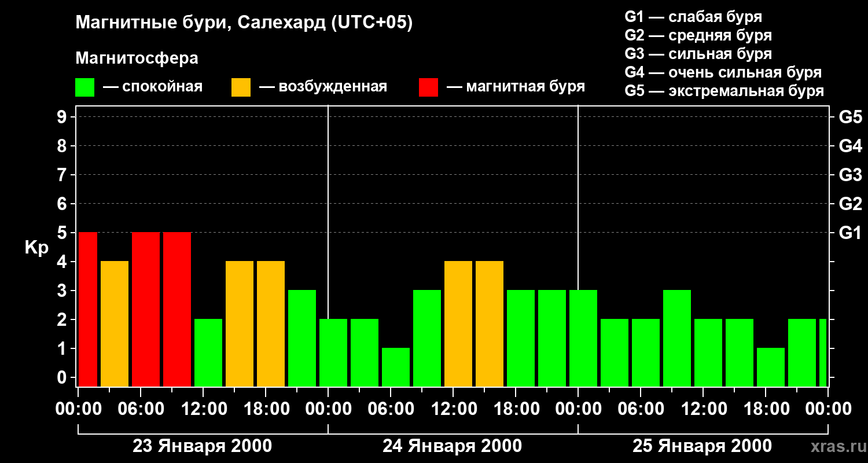The height and width of the screenshot is (463, 868).
Task: Select the orange bar spanning 14:00–17:00 on 24 January
Action: click(x=490, y=324)
